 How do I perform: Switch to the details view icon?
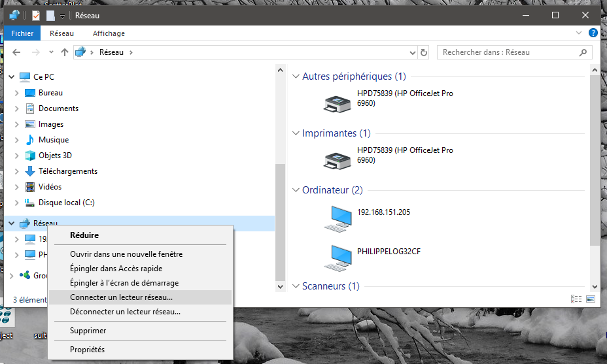tap(576, 299)
